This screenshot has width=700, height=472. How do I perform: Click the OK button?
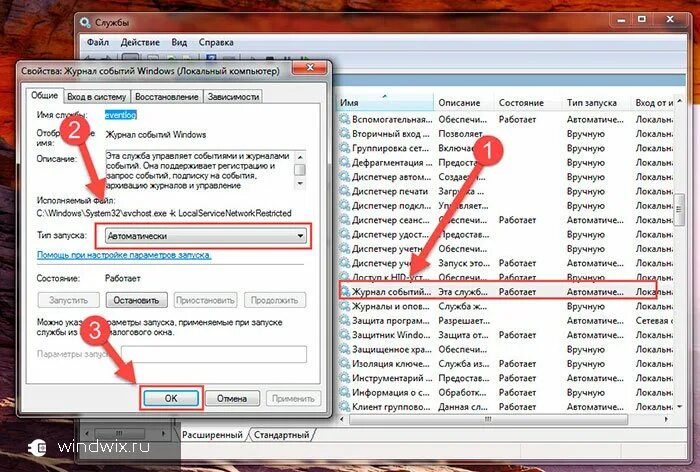[171, 398]
